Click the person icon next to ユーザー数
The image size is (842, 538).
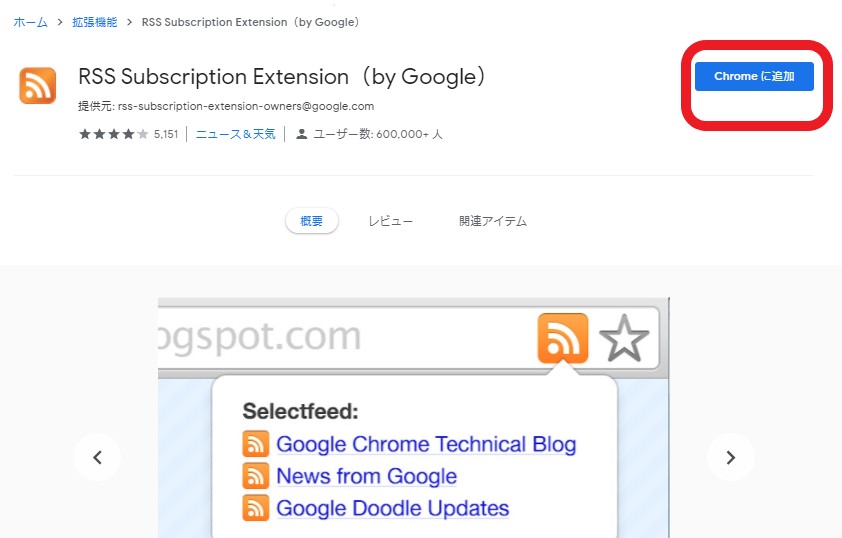click(x=301, y=134)
